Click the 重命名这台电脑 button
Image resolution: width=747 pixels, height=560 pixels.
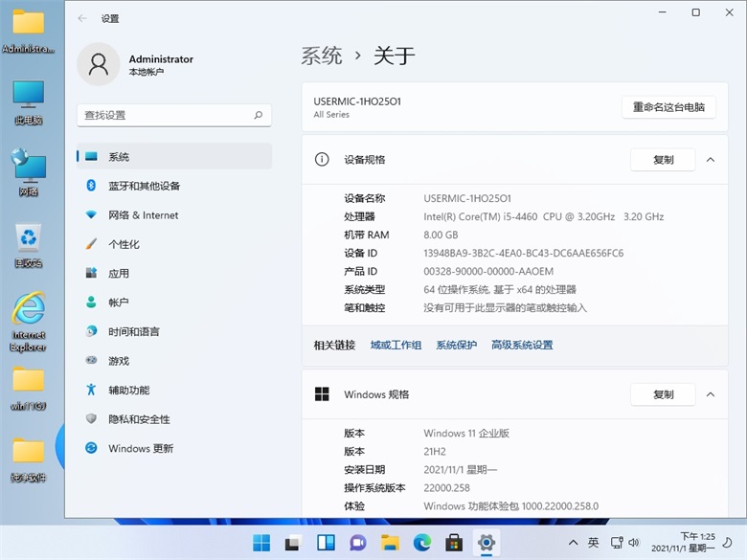pos(668,107)
